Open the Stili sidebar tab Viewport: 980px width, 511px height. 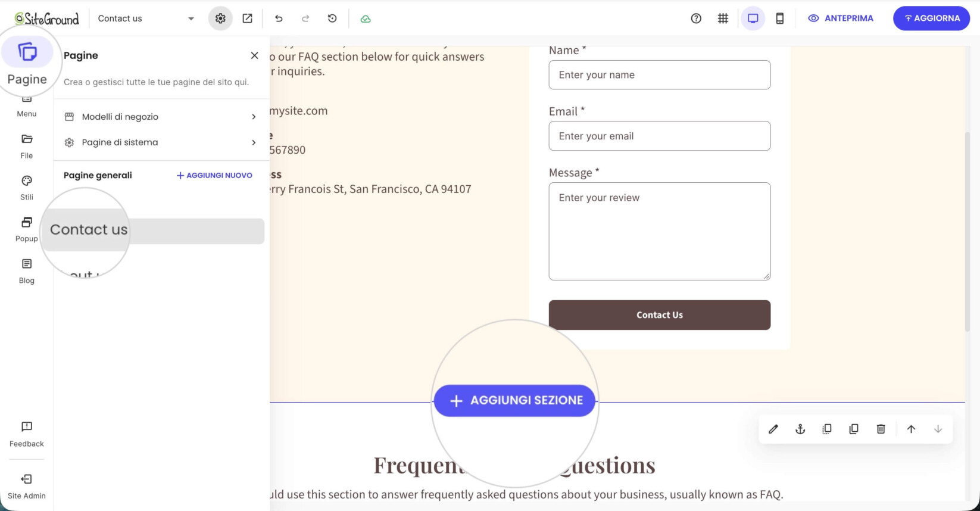click(x=27, y=188)
